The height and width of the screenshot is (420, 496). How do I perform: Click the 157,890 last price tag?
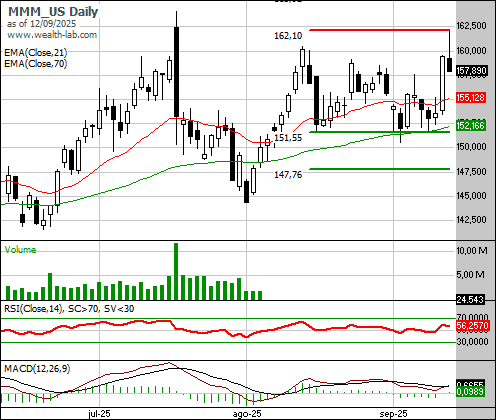471,71
